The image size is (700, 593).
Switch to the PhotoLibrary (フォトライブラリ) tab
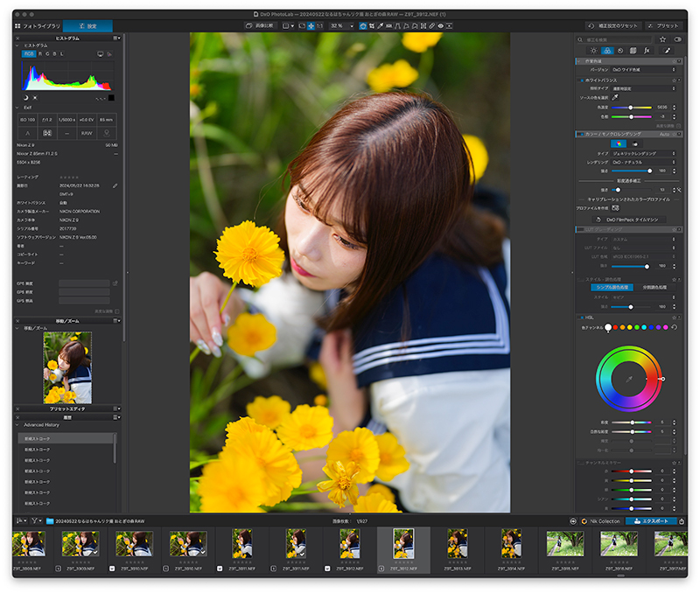coord(38,26)
